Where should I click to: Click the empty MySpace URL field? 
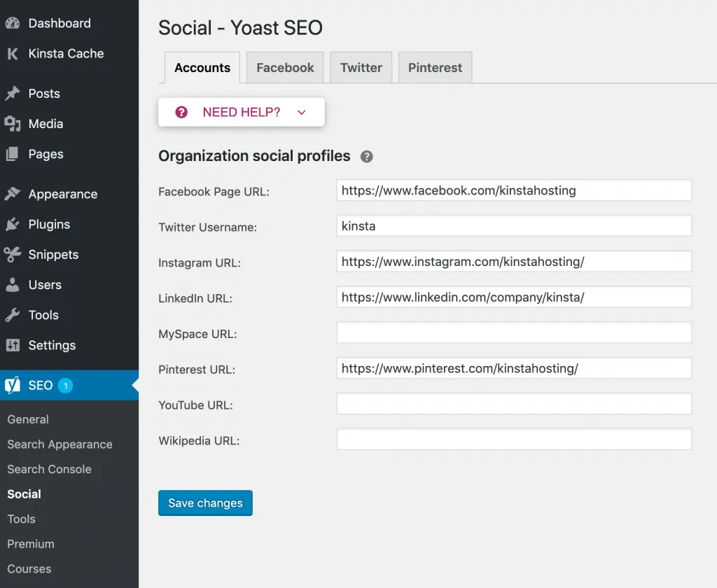[514, 332]
